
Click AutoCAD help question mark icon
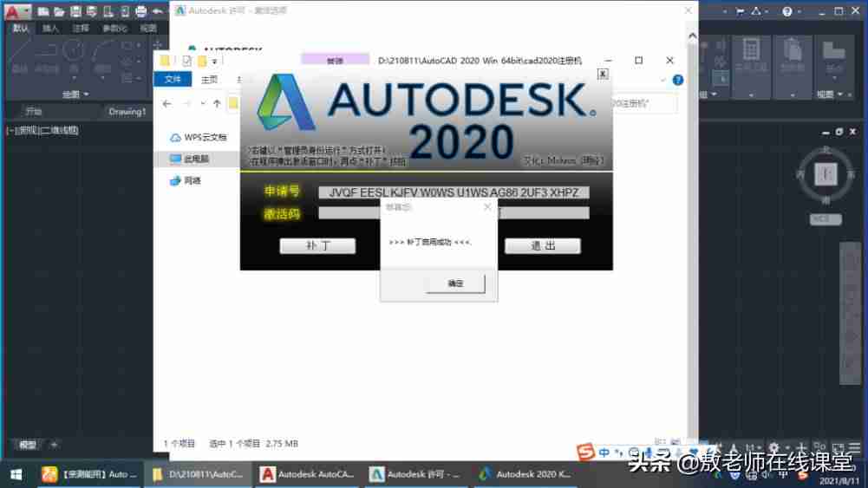[787, 11]
